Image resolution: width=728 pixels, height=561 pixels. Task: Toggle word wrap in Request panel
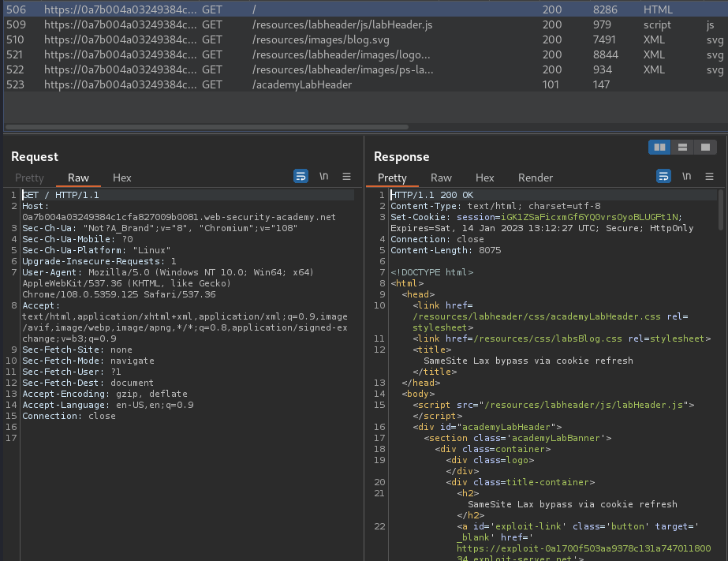click(x=301, y=177)
